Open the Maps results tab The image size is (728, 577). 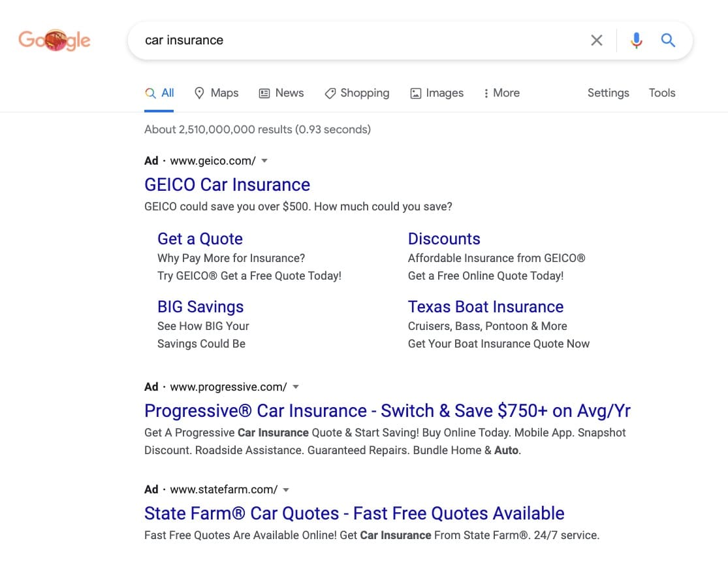(217, 93)
